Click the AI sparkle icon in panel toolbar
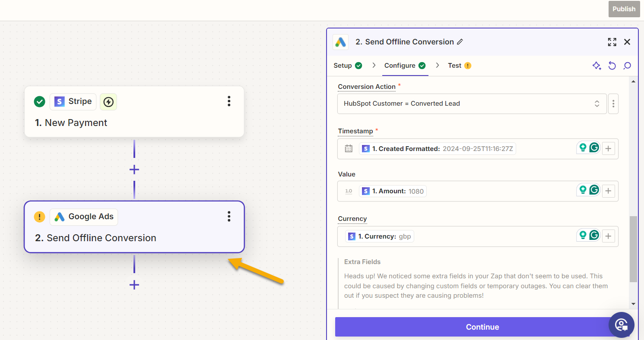This screenshot has width=644, height=340. 596,66
